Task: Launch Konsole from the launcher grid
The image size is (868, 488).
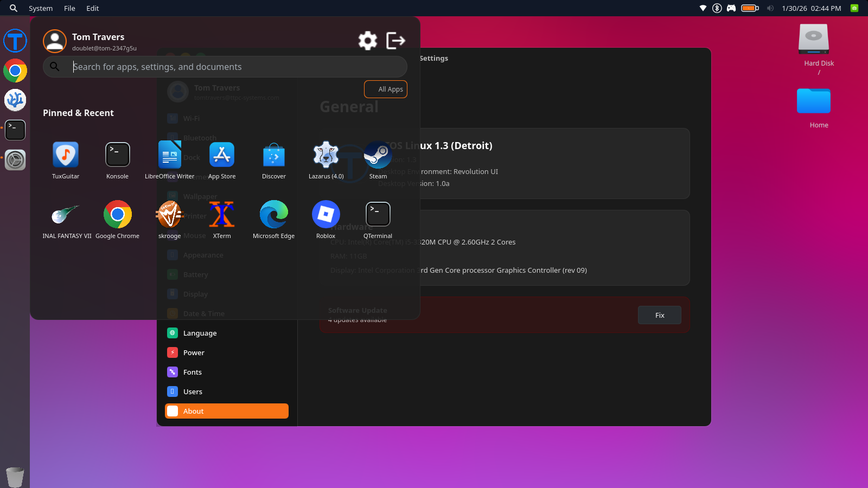Action: (x=118, y=155)
